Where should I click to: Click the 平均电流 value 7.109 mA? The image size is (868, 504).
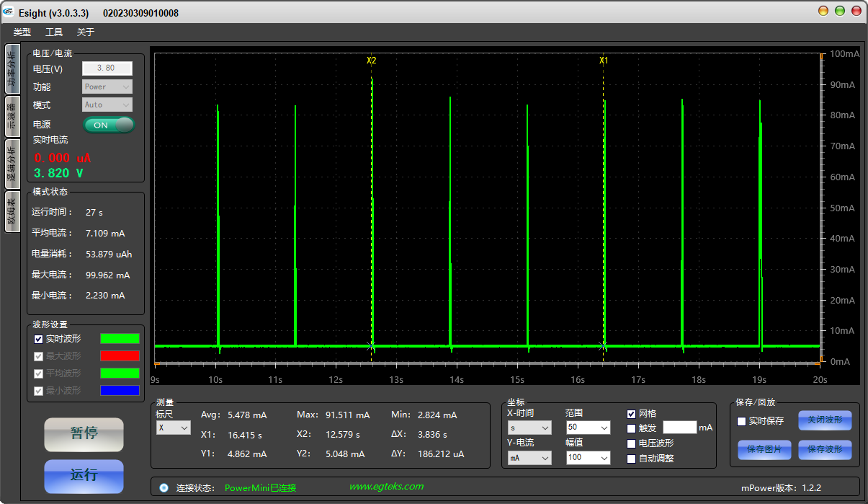coord(105,234)
